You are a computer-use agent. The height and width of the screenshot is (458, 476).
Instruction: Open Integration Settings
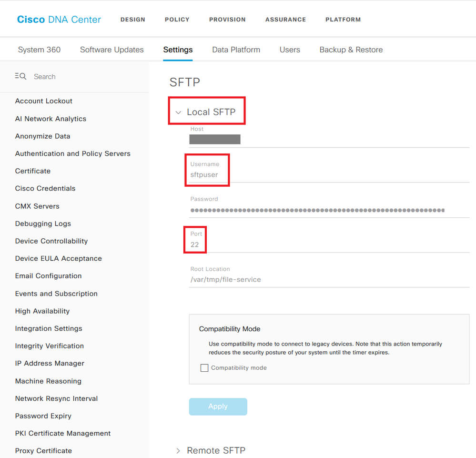click(49, 328)
